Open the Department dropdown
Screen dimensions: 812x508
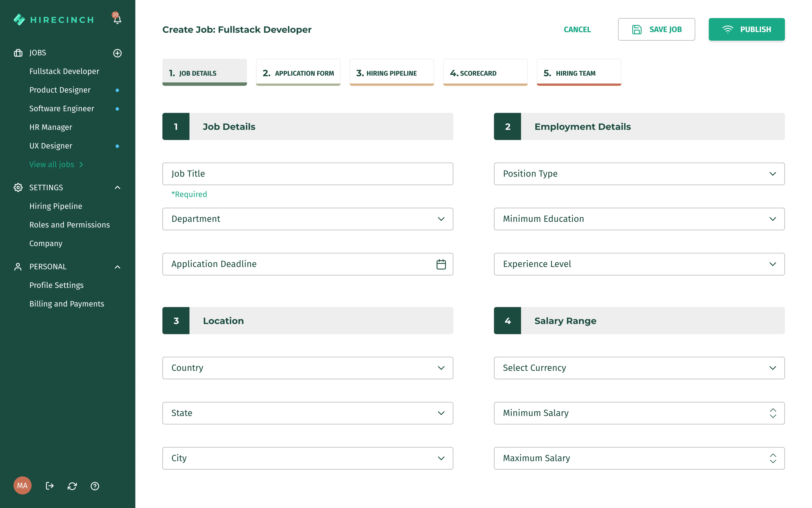tap(308, 219)
